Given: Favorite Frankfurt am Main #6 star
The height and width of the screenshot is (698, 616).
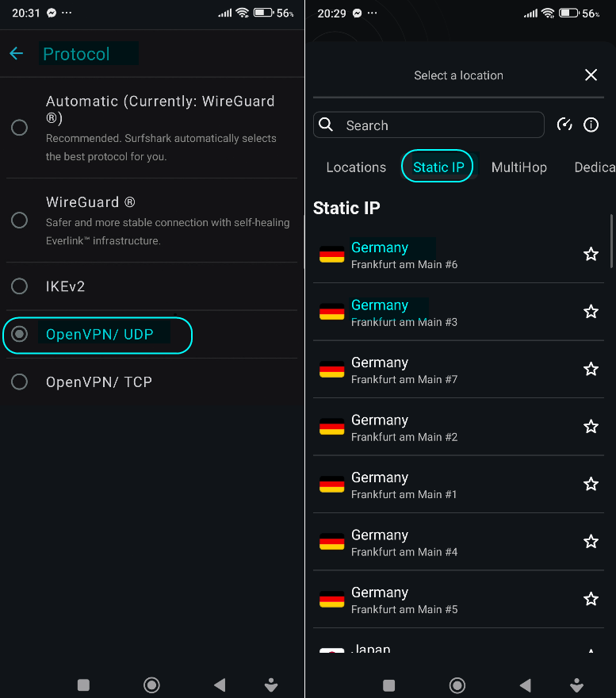Looking at the screenshot, I should pos(591,254).
